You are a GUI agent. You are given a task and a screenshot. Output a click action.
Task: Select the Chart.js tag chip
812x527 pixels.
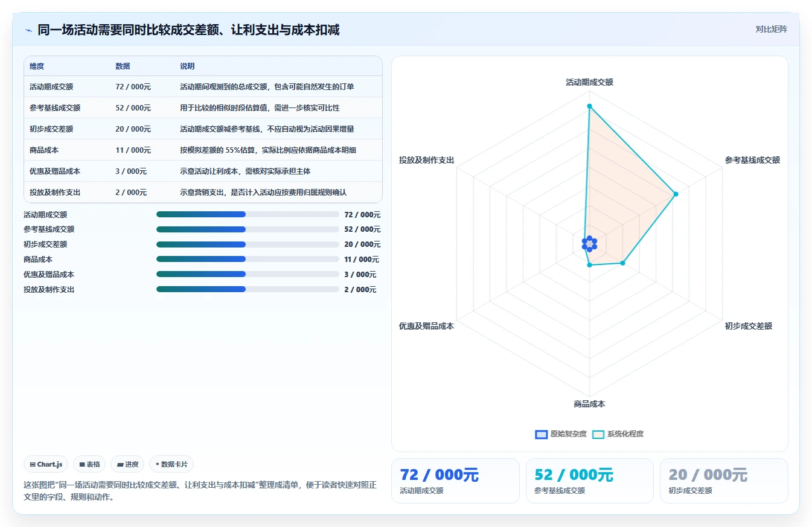click(x=46, y=464)
